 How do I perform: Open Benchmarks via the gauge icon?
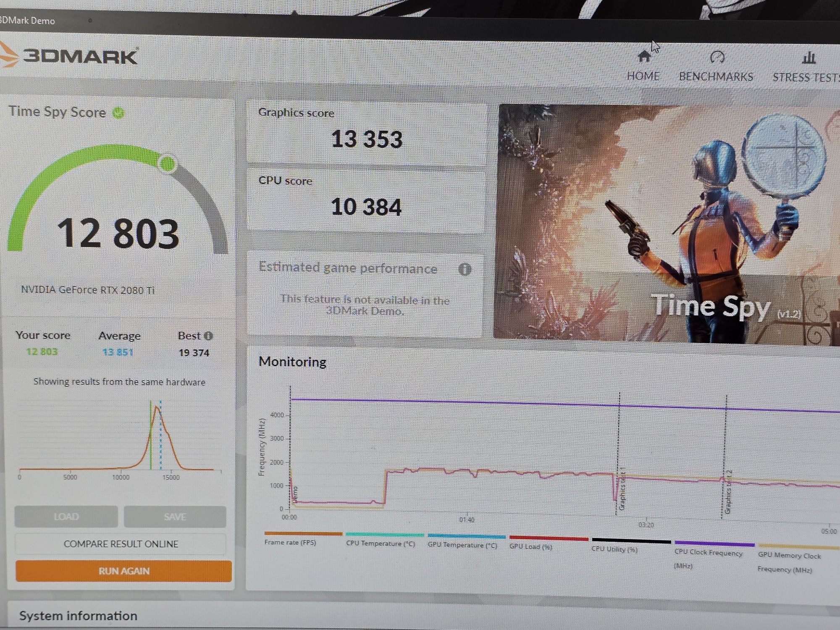click(x=717, y=57)
